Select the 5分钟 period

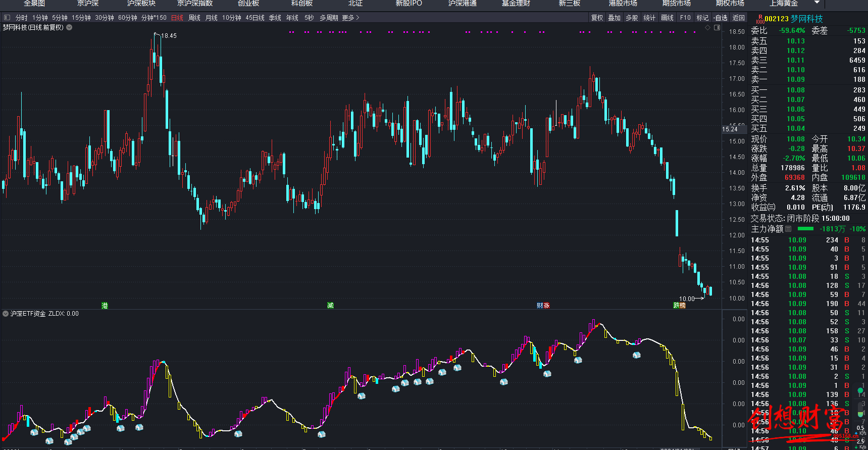point(60,18)
